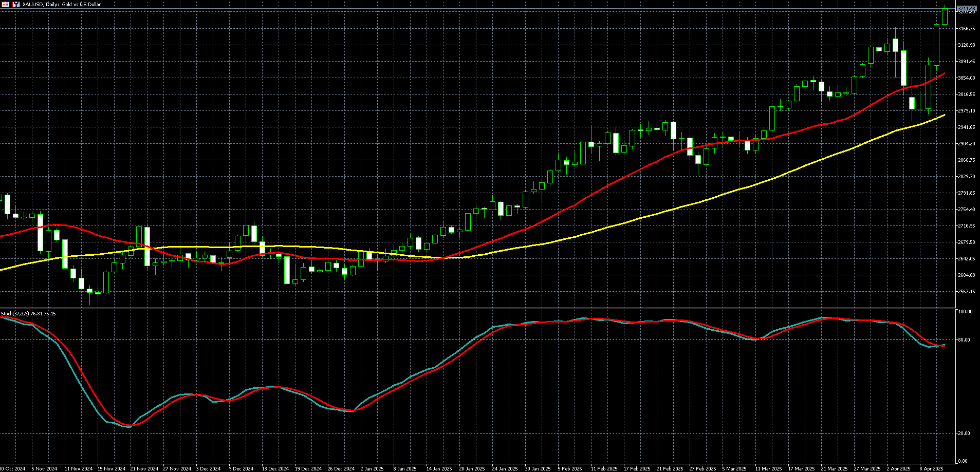Click the 3054.00 price scale label
Viewport: 980px width, 472px height.
click(x=967, y=78)
